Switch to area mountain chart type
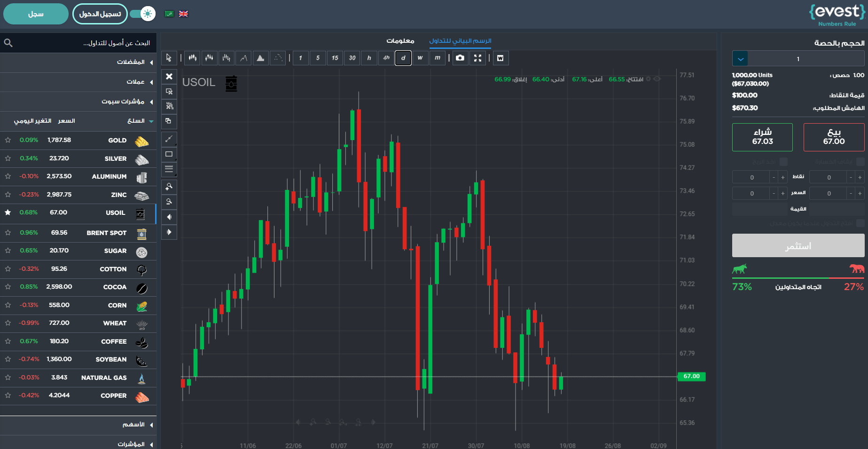 pyautogui.click(x=260, y=58)
